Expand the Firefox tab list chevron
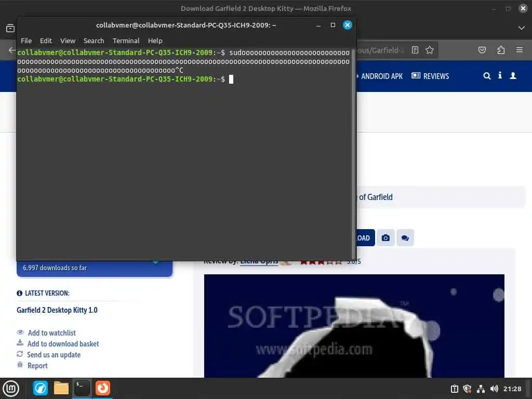This screenshot has height=399, width=532. click(x=522, y=28)
